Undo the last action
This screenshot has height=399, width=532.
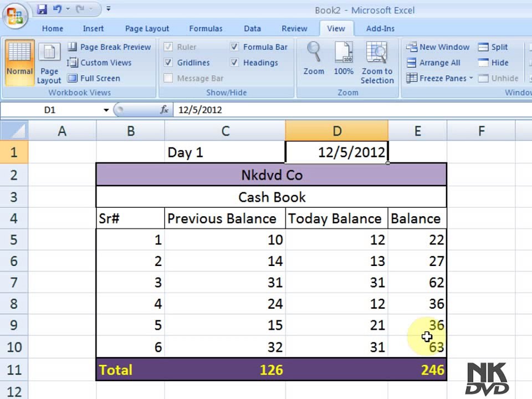click(x=57, y=9)
